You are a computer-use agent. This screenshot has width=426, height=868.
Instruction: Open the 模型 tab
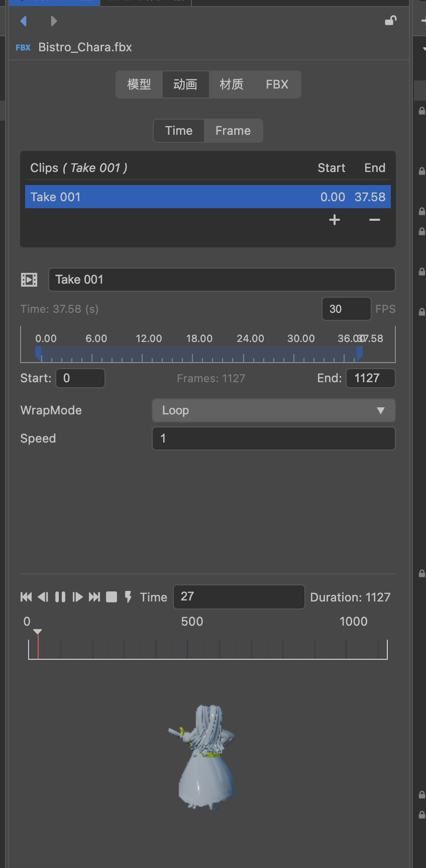(139, 84)
